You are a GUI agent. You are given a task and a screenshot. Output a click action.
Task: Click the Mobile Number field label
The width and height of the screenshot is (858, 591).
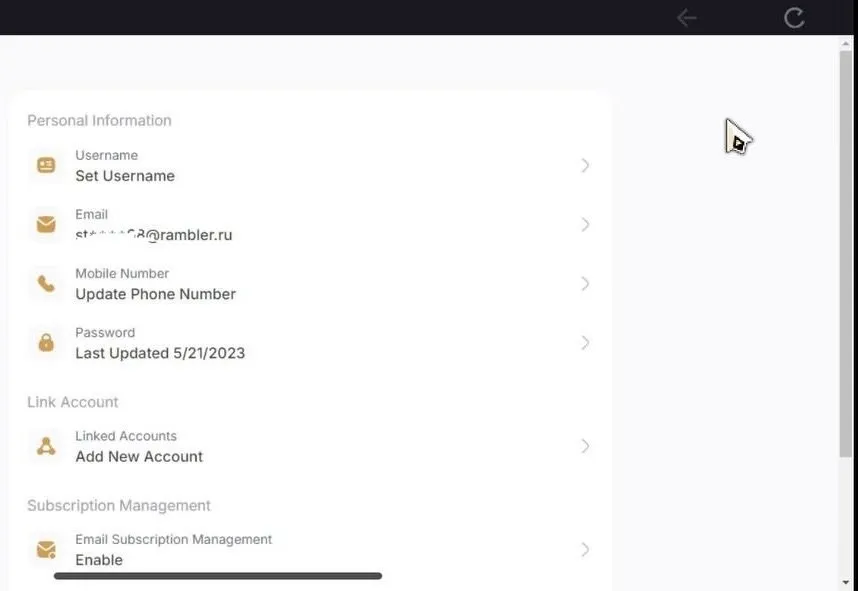tap(122, 274)
